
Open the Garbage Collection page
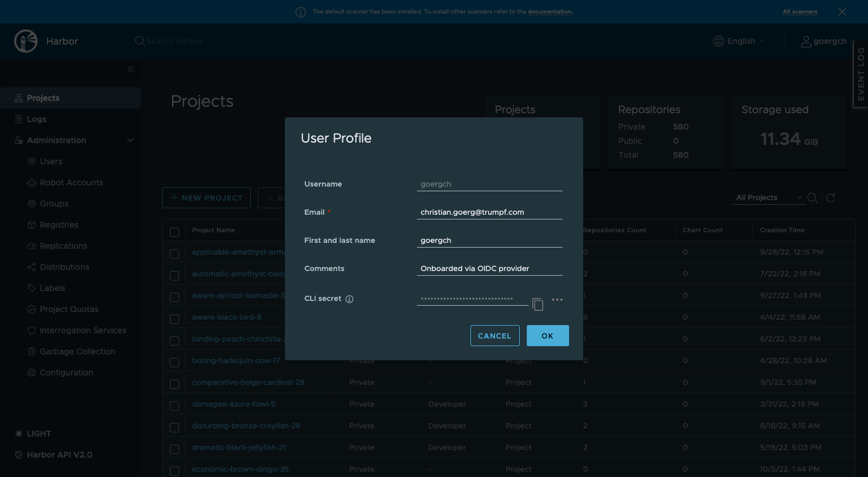click(77, 351)
